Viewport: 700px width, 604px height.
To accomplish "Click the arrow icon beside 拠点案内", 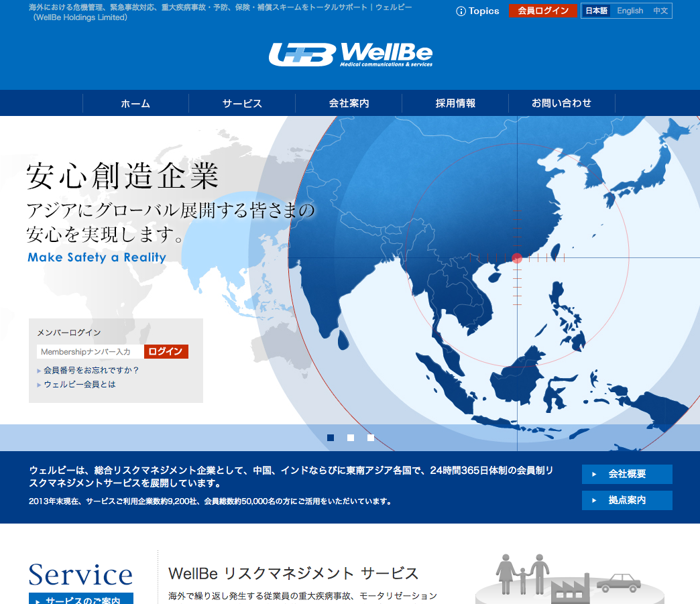I will pyautogui.click(x=594, y=501).
